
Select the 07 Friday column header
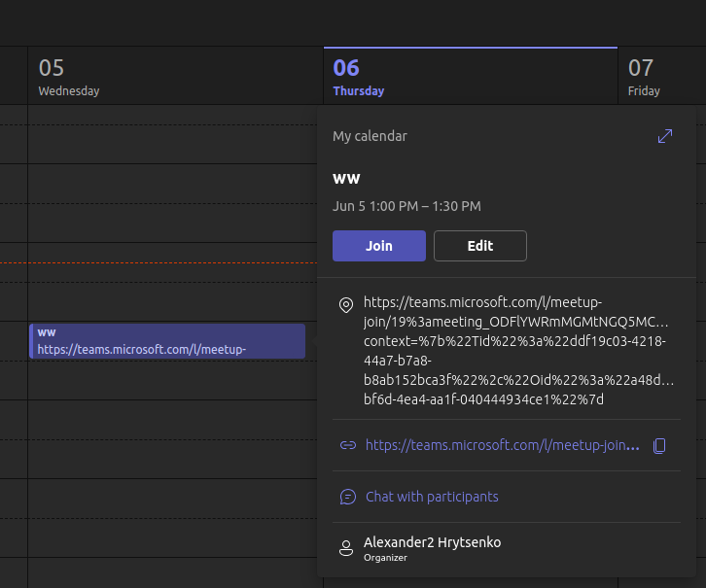pyautogui.click(x=661, y=76)
